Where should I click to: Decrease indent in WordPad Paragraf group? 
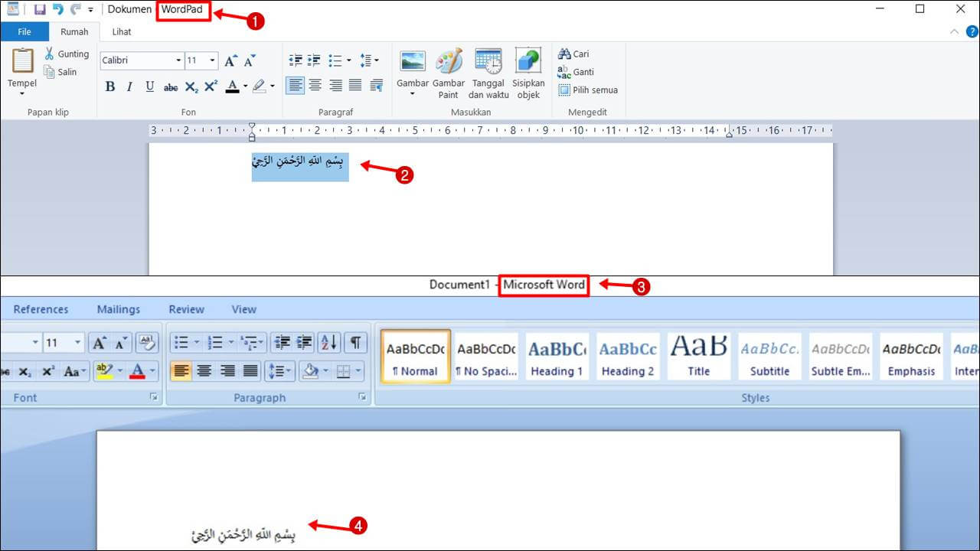(296, 60)
